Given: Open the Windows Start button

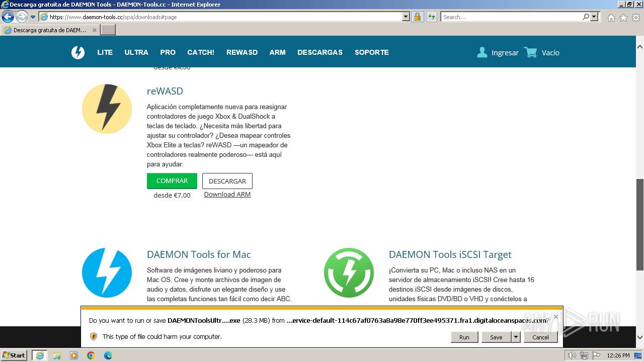Looking at the screenshot, I should (14, 355).
